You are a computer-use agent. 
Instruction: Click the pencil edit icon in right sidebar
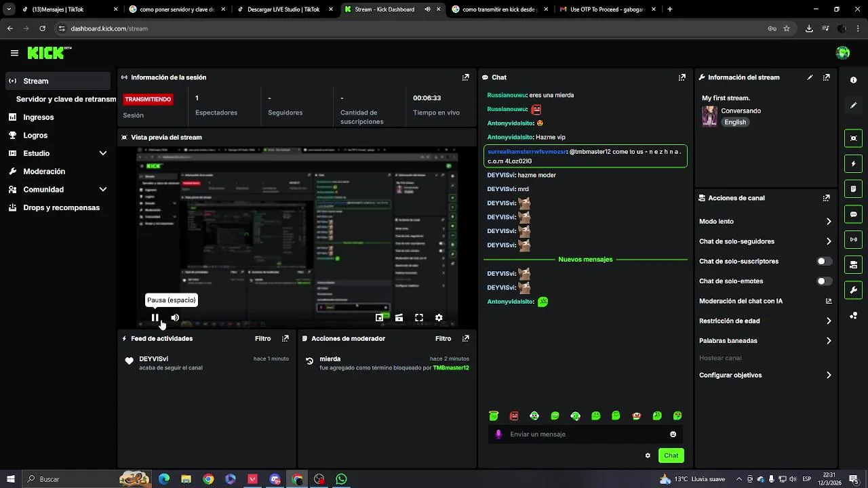[x=853, y=106]
